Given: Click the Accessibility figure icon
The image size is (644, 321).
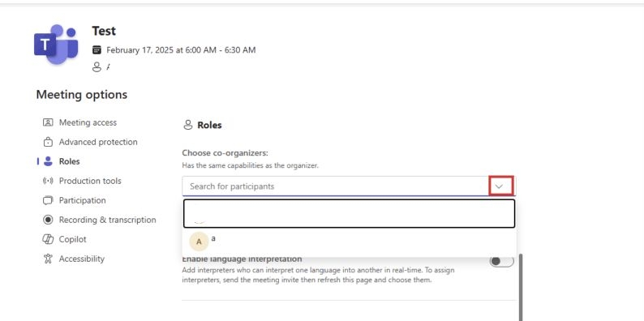Looking at the screenshot, I should [48, 259].
